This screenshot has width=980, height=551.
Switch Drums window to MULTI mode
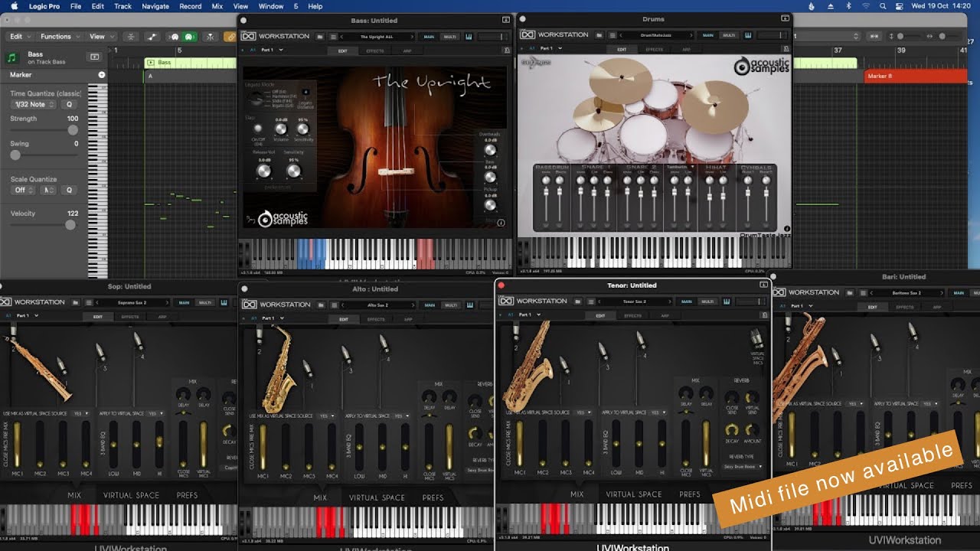[x=729, y=35]
